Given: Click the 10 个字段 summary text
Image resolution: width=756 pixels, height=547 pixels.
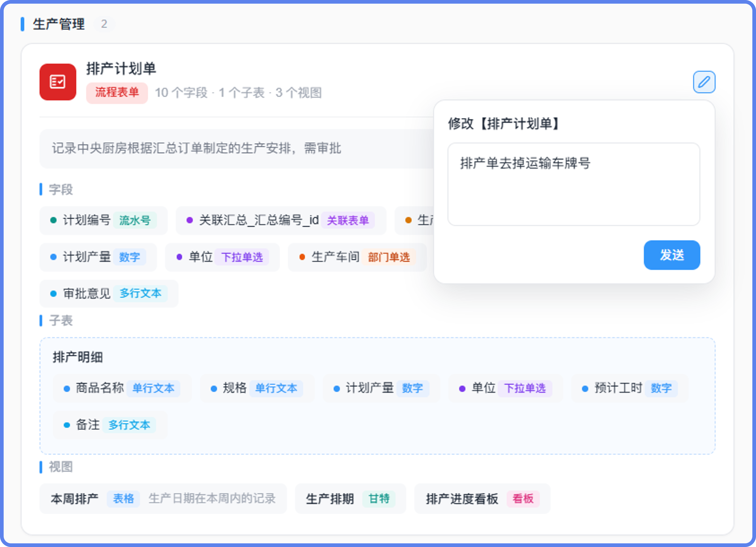Looking at the screenshot, I should (181, 93).
